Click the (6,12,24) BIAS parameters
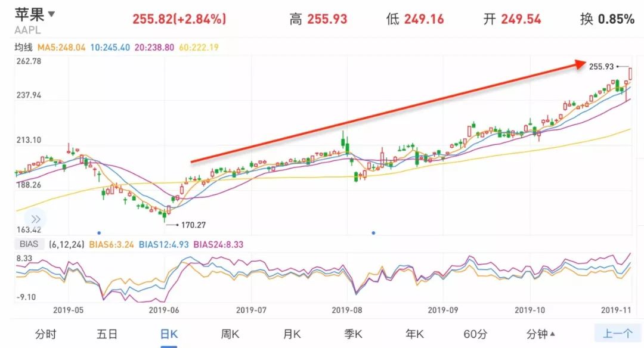This screenshot has height=348, width=644. pos(67,244)
